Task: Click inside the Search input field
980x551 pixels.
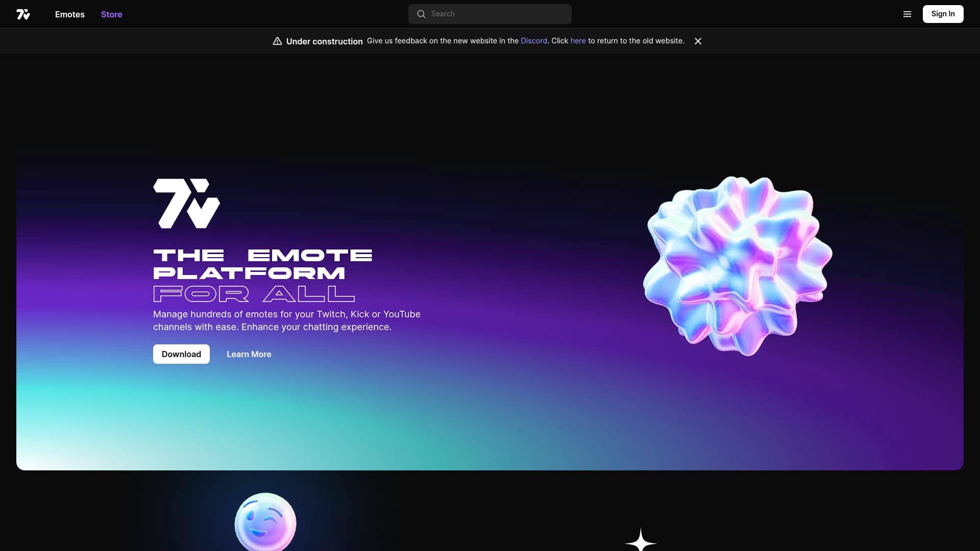Action: click(x=490, y=14)
